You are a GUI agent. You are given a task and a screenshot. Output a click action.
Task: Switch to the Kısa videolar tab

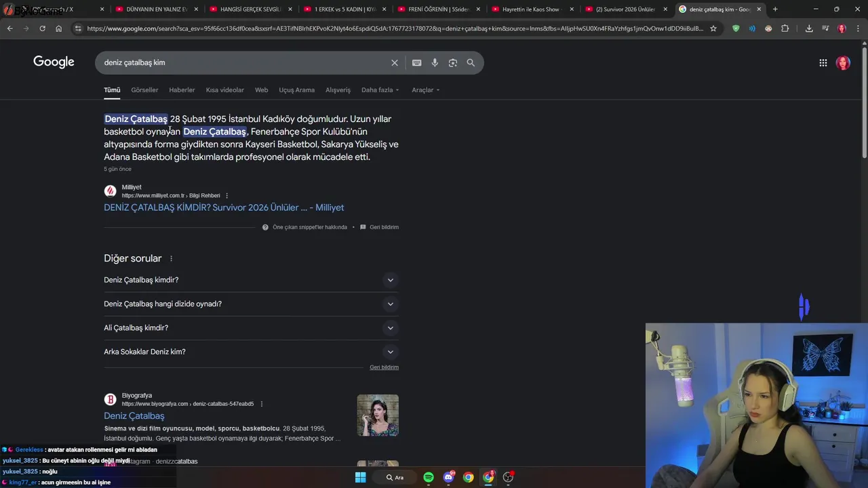(x=225, y=90)
